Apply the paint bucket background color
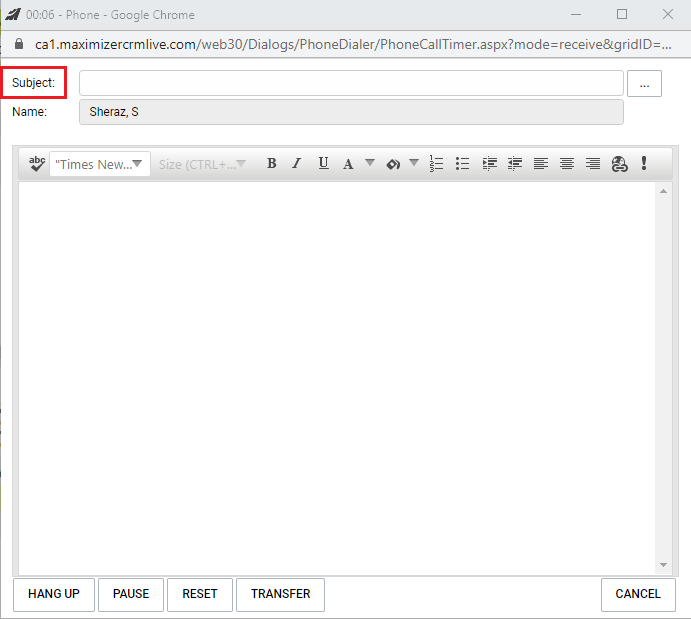 tap(393, 164)
